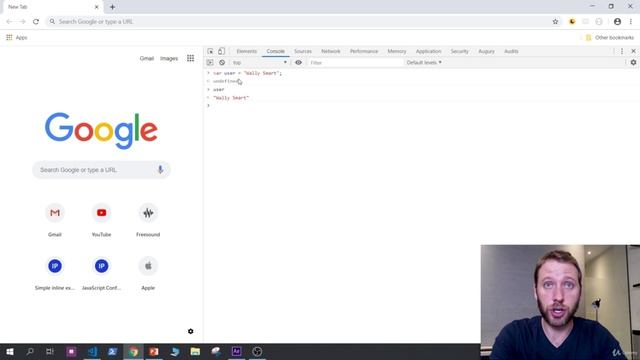Reload the page
The image size is (640, 360).
(36, 22)
